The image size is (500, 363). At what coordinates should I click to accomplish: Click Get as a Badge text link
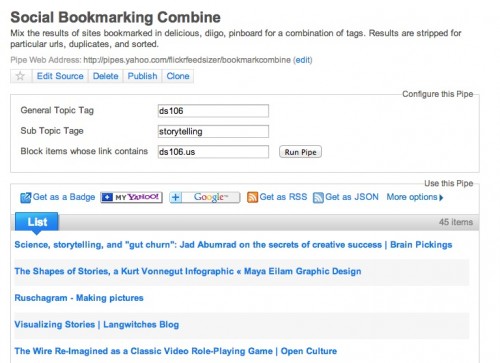(x=64, y=197)
